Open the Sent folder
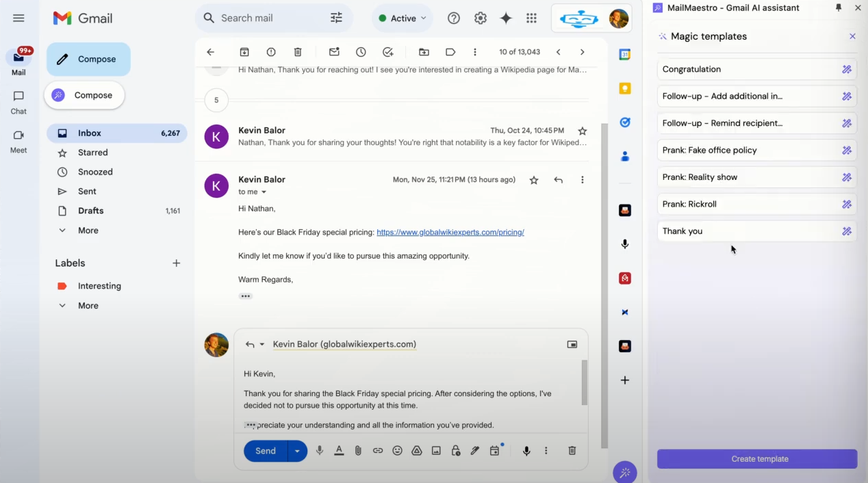Image resolution: width=868 pixels, height=483 pixels. click(x=116, y=192)
